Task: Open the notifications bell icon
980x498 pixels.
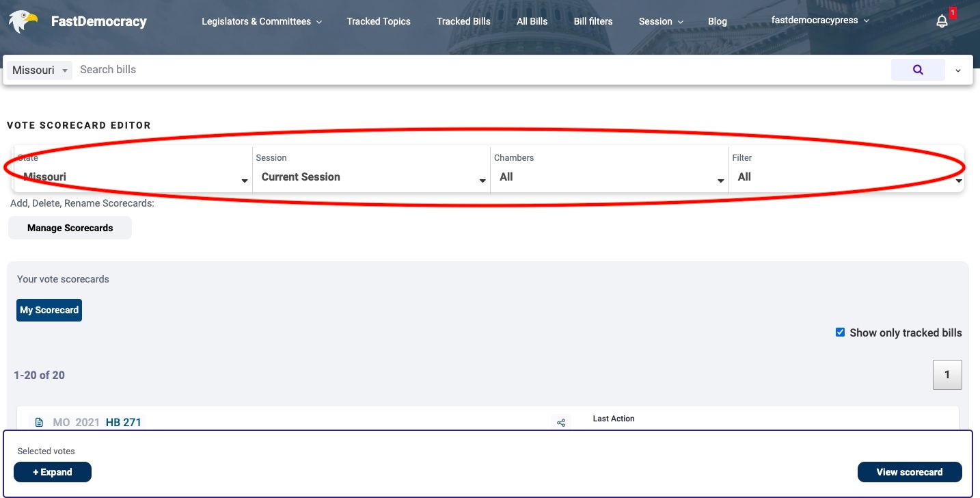Action: pyautogui.click(x=942, y=21)
